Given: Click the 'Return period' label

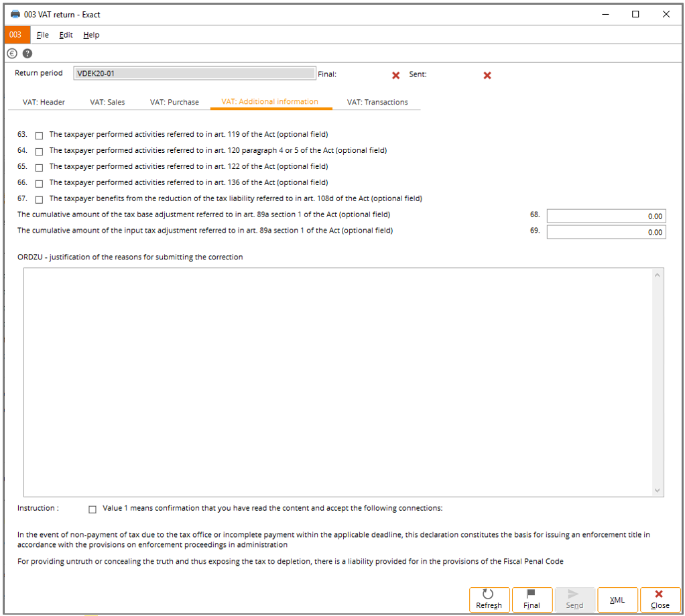Looking at the screenshot, I should [x=39, y=73].
